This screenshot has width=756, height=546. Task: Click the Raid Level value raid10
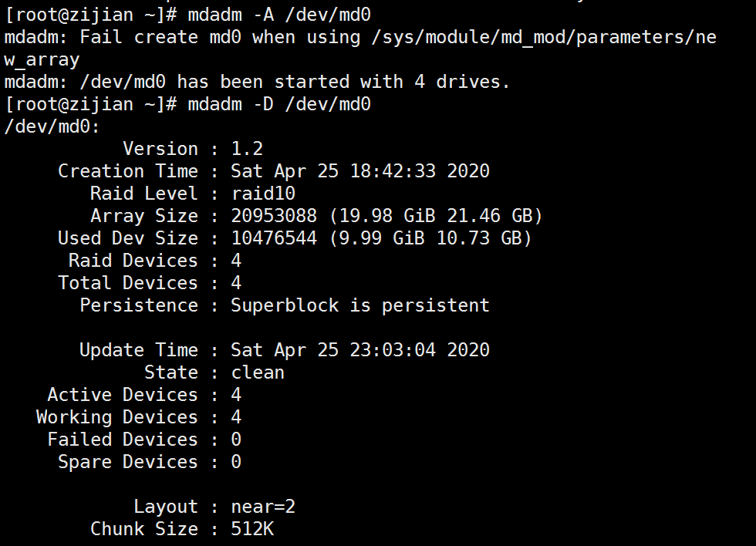click(x=263, y=194)
